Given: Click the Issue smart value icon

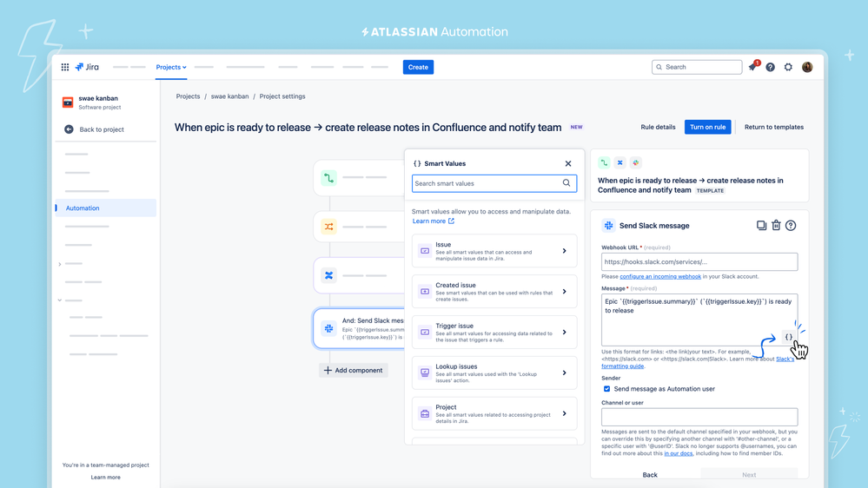Looking at the screenshot, I should 425,251.
